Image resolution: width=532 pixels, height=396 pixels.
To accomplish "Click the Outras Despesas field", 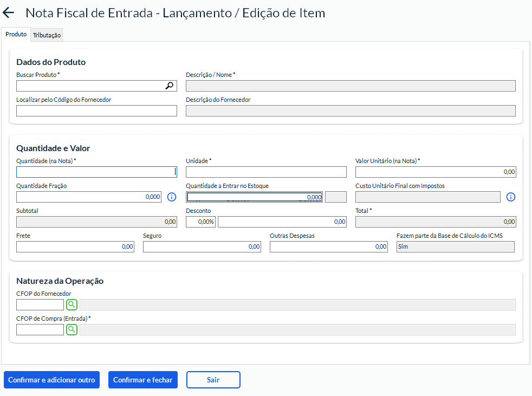I will (328, 247).
